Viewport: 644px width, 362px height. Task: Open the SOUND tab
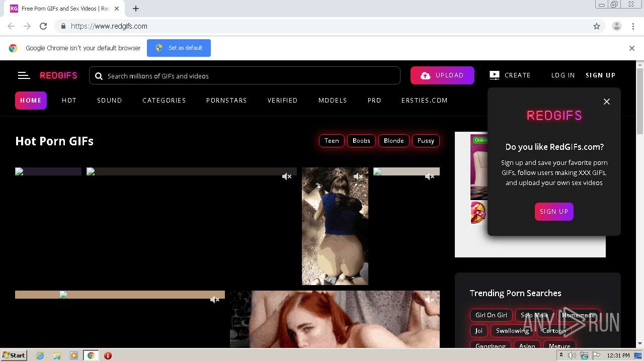coord(110,101)
